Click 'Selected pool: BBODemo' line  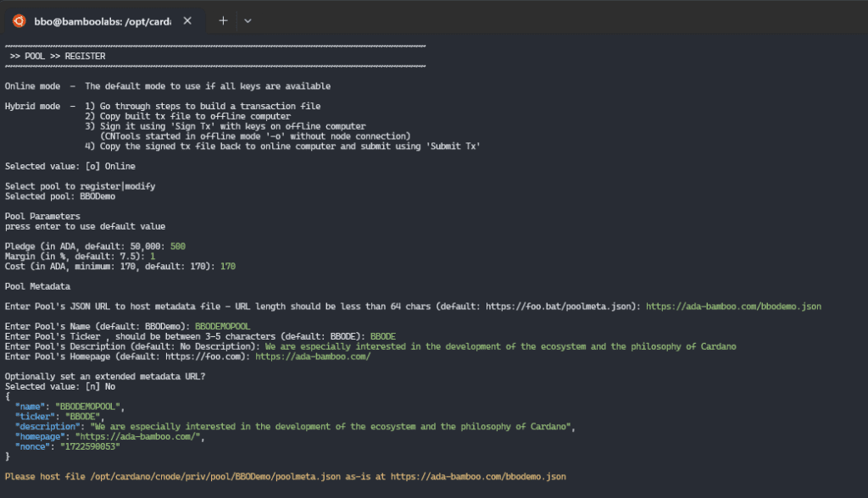[60, 196]
